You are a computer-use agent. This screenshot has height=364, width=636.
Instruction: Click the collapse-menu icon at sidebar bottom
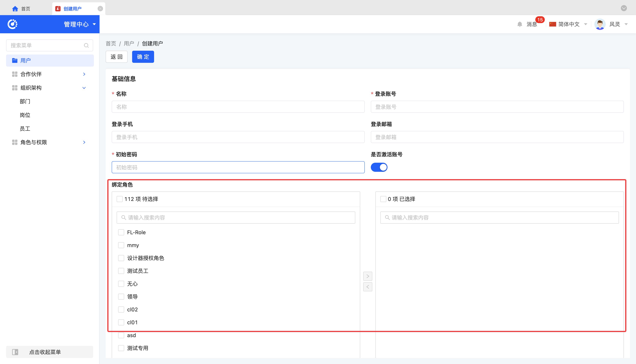(x=15, y=352)
